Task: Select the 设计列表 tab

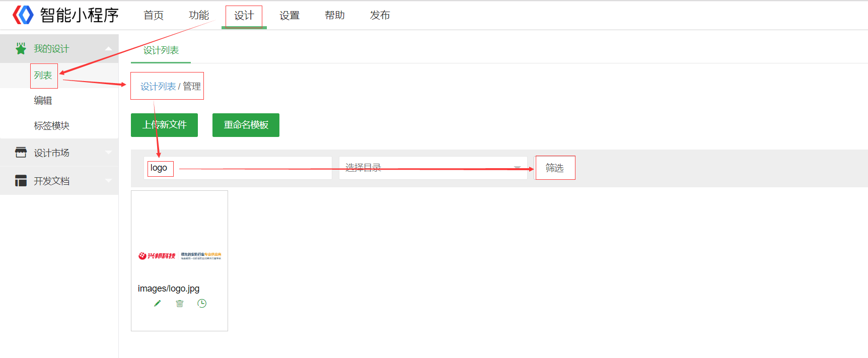Action: pos(161,50)
